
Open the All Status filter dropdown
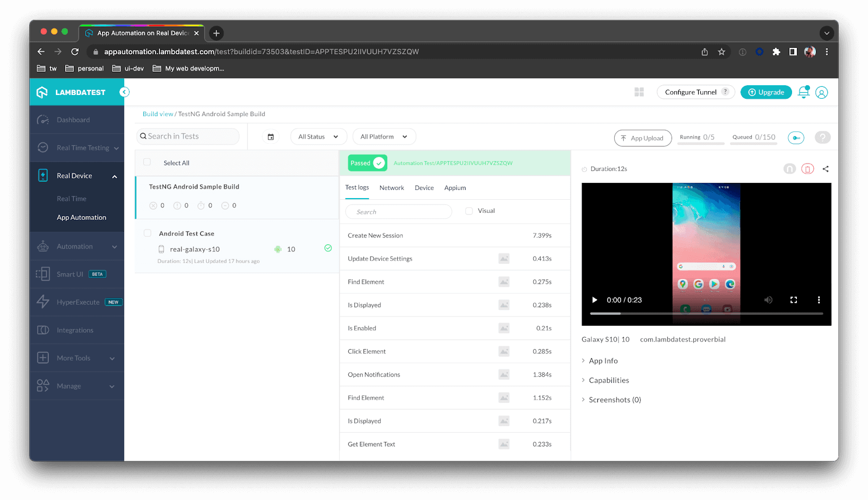(318, 136)
